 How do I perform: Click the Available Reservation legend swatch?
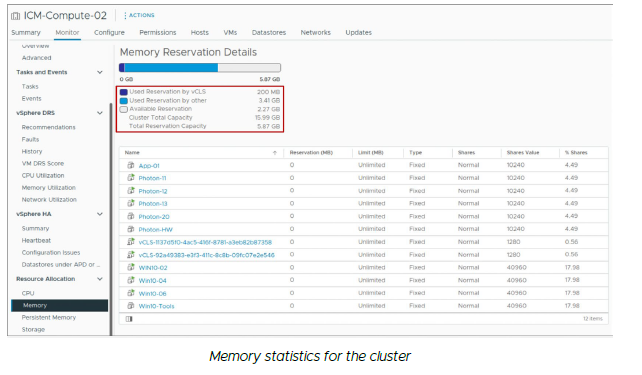click(x=124, y=109)
